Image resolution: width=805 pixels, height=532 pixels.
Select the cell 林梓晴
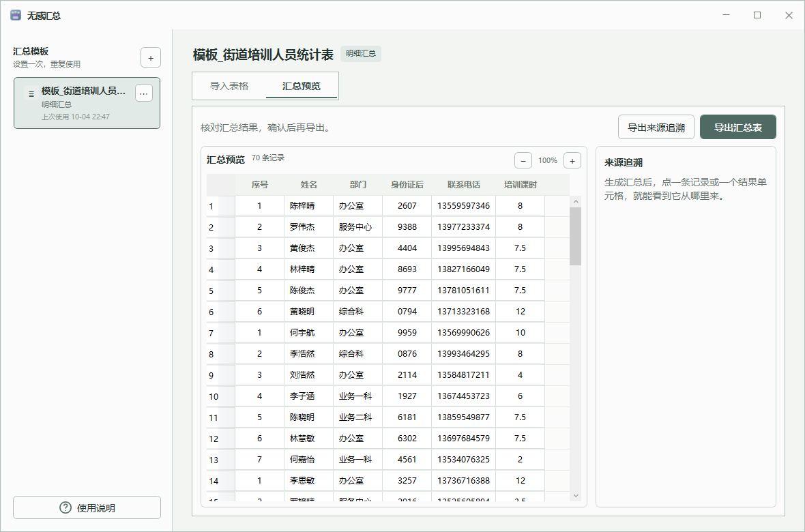[x=308, y=269]
